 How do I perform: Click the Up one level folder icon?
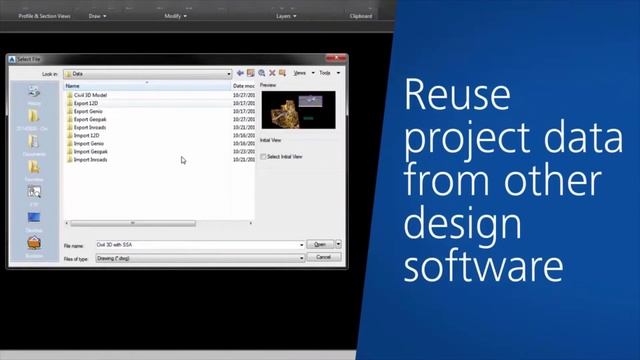pos(251,73)
